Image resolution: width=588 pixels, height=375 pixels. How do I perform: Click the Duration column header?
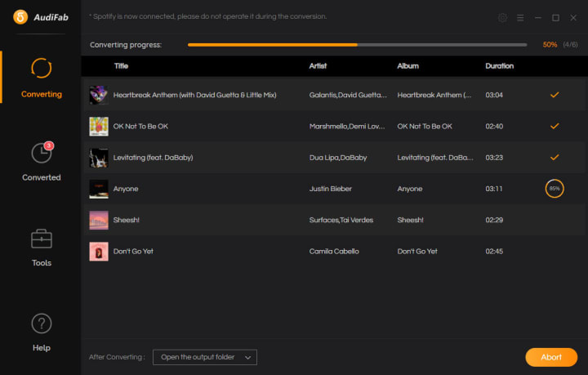[x=500, y=66]
